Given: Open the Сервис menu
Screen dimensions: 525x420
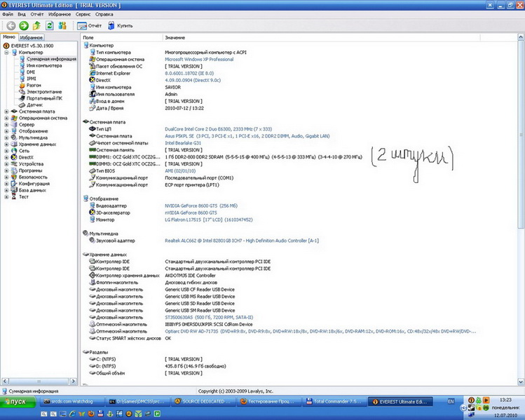Looking at the screenshot, I should coord(82,14).
